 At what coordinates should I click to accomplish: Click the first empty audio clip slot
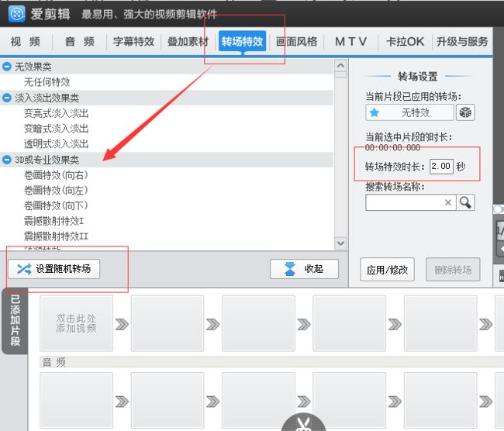point(76,400)
